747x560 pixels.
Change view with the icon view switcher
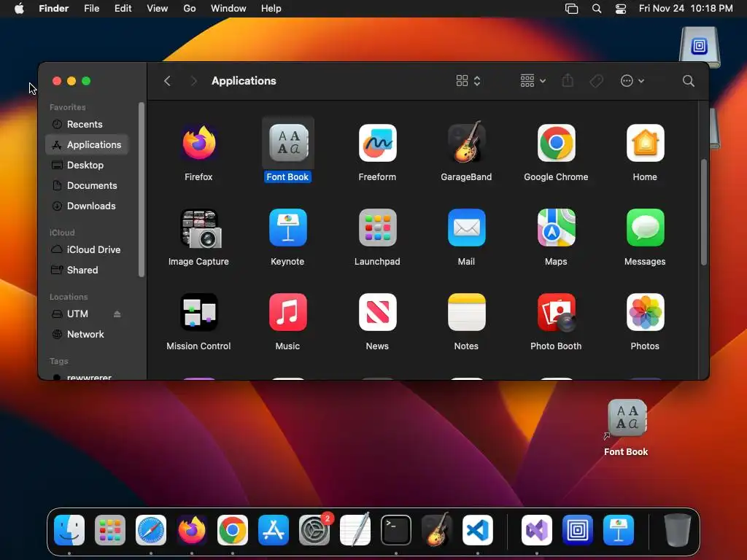468,81
